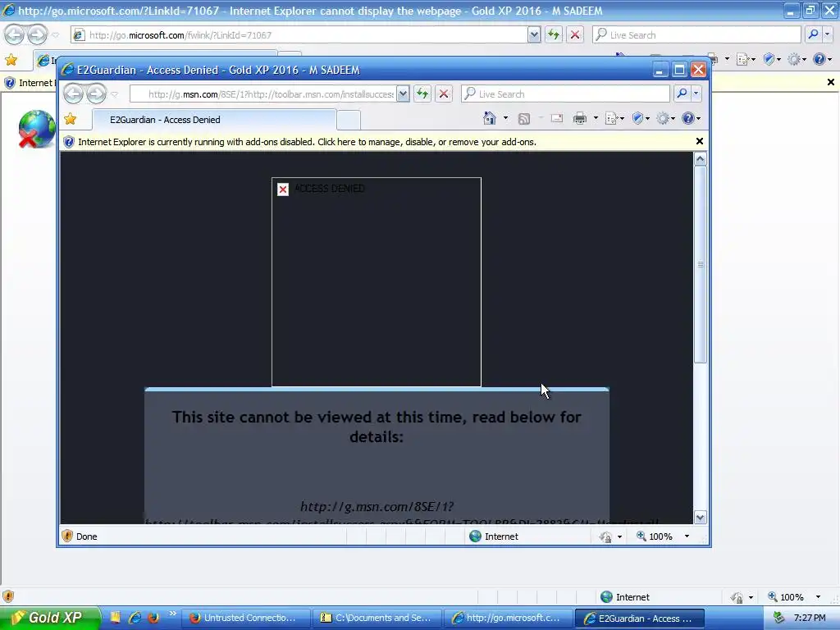This screenshot has width=840, height=630.
Task: Open Favorites star in background IE window
Action: [11, 60]
